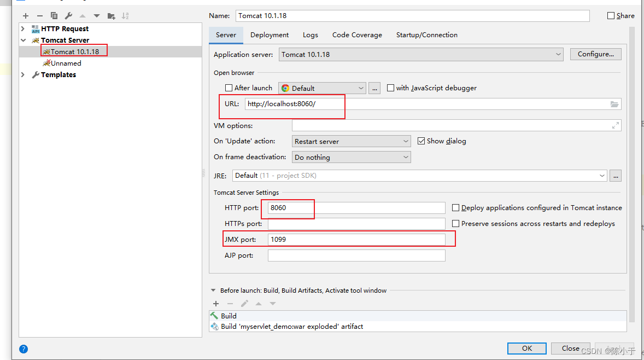Image resolution: width=644 pixels, height=360 pixels.
Task: Open the Application server dropdown
Action: pyautogui.click(x=558, y=54)
